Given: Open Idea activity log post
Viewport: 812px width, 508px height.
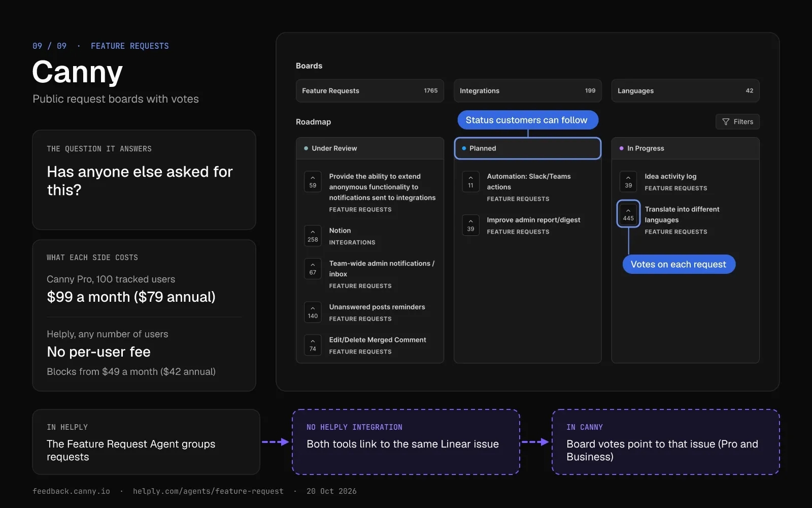Looking at the screenshot, I should pyautogui.click(x=670, y=176).
